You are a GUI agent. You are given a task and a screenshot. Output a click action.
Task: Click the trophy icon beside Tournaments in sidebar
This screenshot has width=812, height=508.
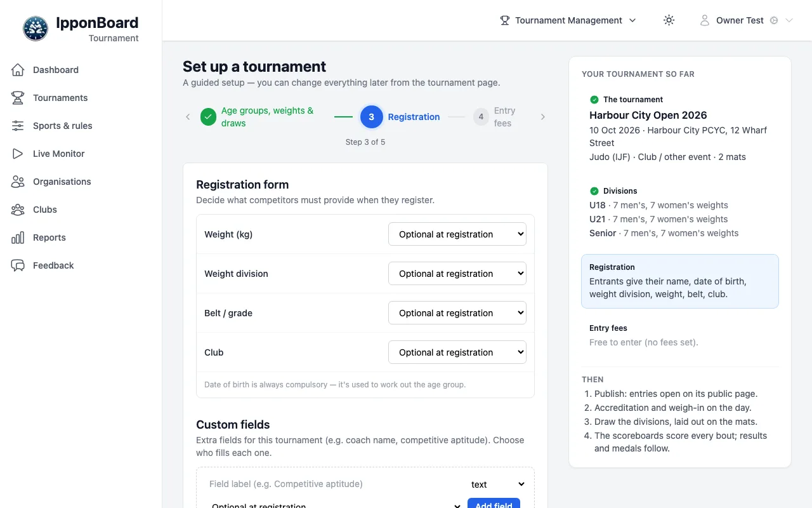[18, 98]
